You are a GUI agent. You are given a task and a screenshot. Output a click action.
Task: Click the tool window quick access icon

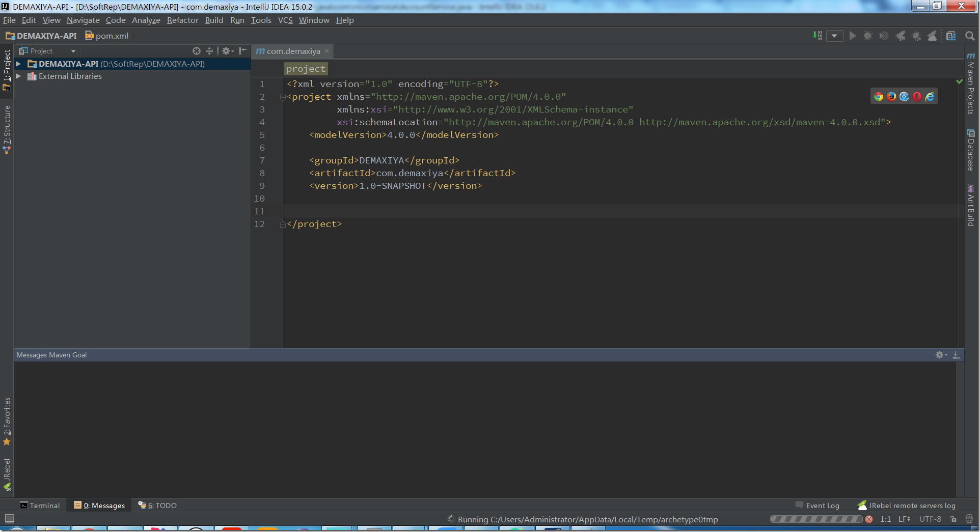coord(9,519)
